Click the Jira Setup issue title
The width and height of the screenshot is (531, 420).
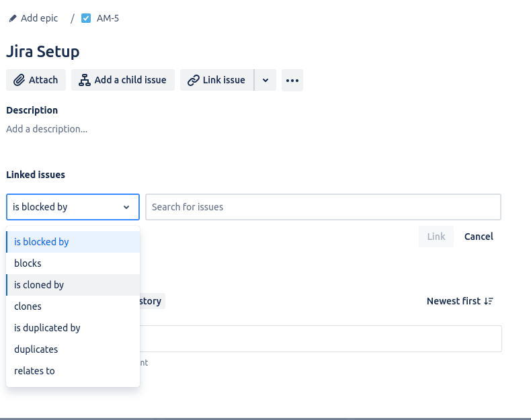(x=42, y=52)
